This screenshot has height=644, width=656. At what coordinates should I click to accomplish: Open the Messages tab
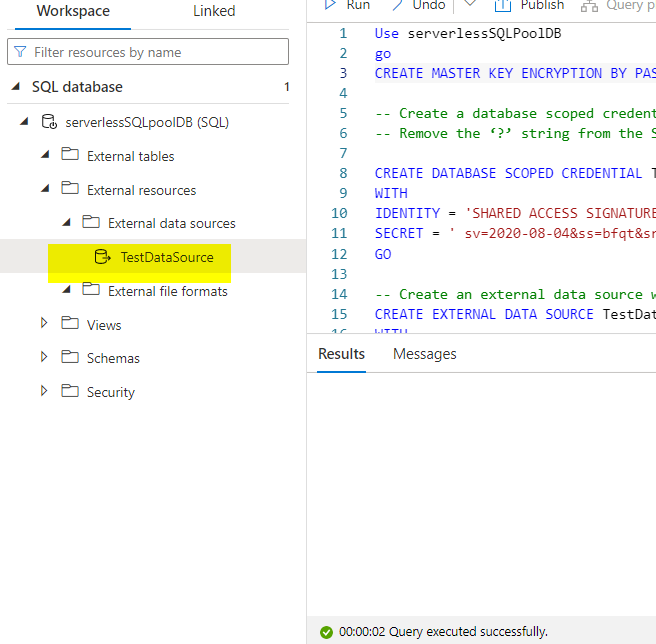(x=424, y=354)
